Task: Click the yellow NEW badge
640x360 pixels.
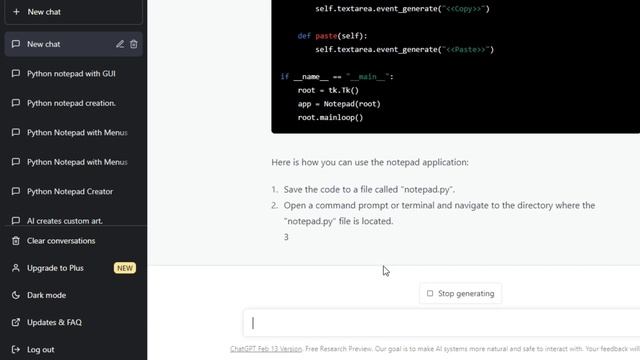Action: (x=124, y=268)
